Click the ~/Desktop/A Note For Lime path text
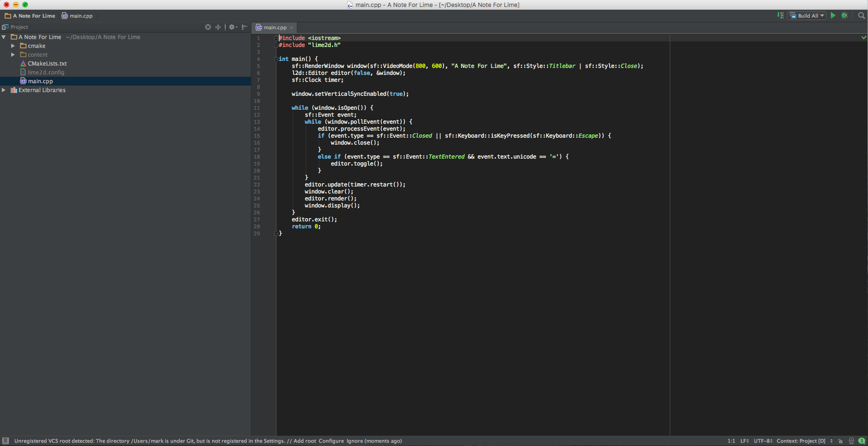 click(x=103, y=37)
